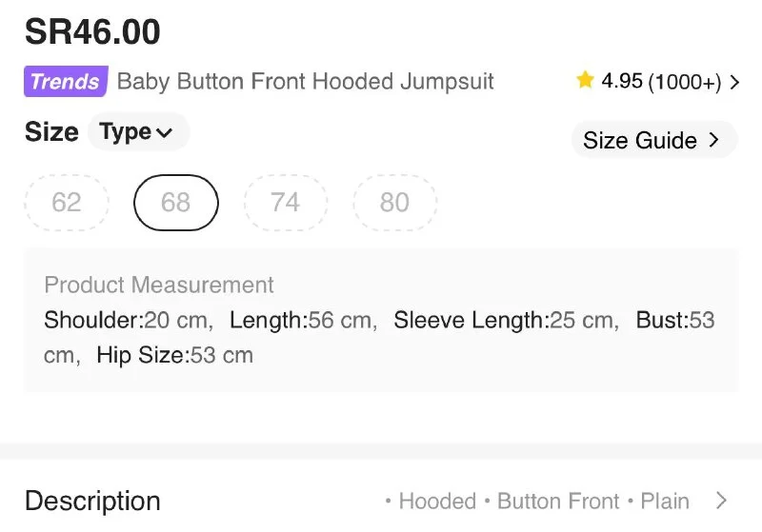Open the (1000+) reviews count
Image resolution: width=762 pixels, height=532 pixels.
(684, 82)
